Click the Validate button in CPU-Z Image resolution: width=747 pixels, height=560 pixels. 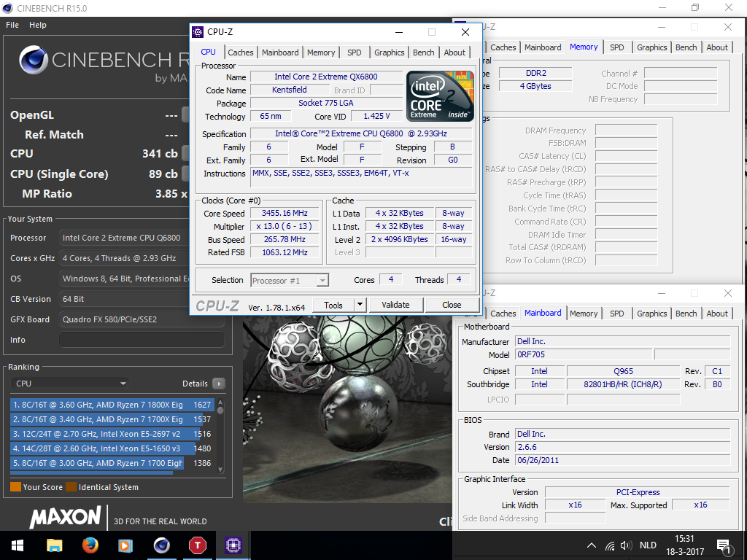point(395,306)
